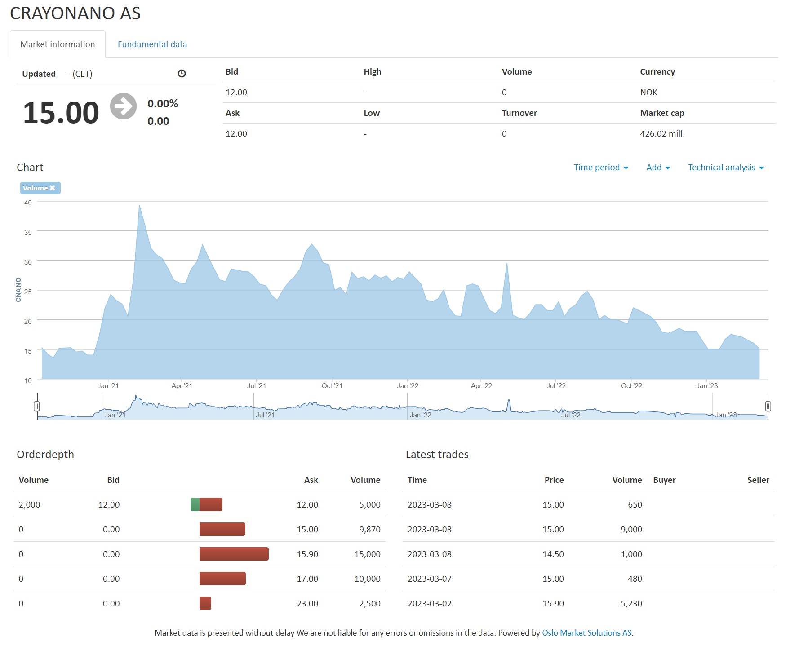Viewport: 799px width, 672px height.
Task: Click the 17.00 ask order depth bar
Action: coord(222,579)
